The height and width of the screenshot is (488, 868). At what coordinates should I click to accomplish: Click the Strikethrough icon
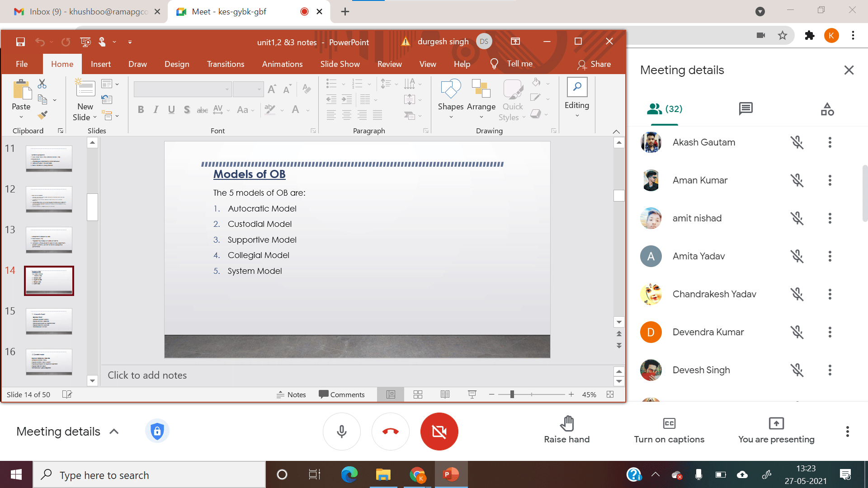202,109
